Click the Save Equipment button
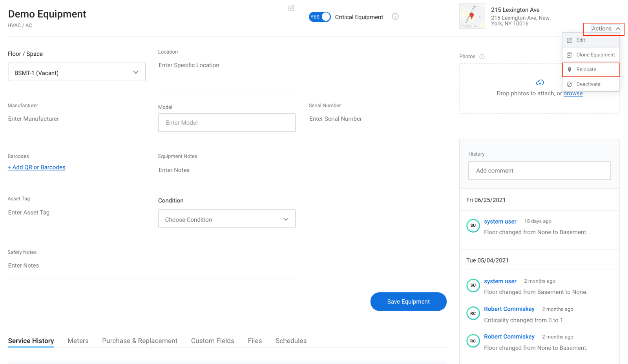Image resolution: width=628 pixels, height=364 pixels. click(408, 302)
